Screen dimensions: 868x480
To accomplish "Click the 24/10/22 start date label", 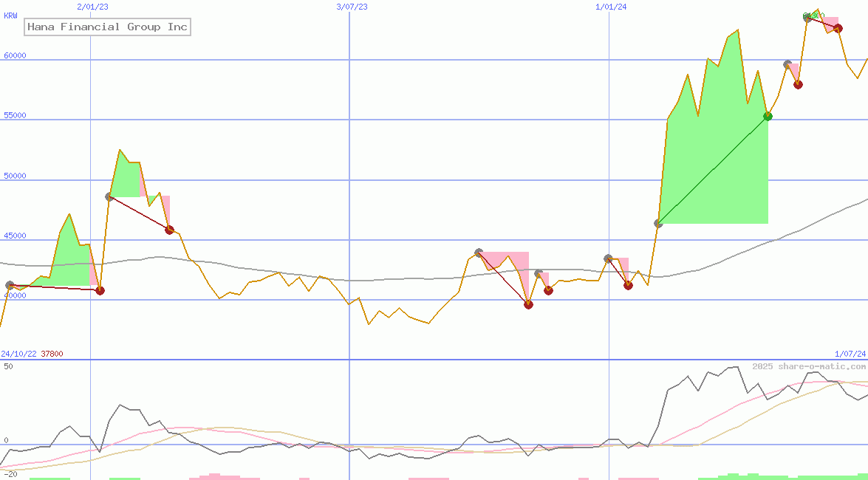I will pyautogui.click(x=18, y=354).
